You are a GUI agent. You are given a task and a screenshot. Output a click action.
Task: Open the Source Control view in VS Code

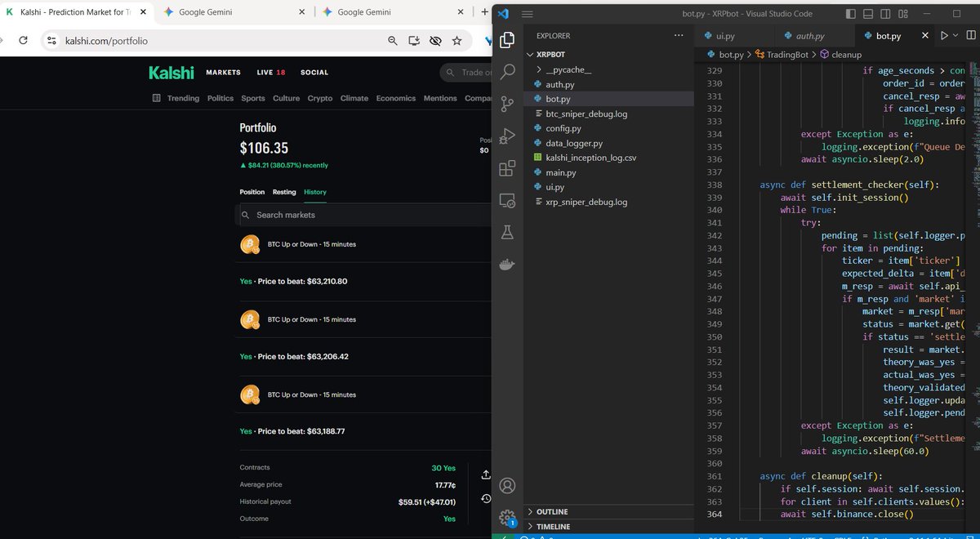[x=507, y=104]
